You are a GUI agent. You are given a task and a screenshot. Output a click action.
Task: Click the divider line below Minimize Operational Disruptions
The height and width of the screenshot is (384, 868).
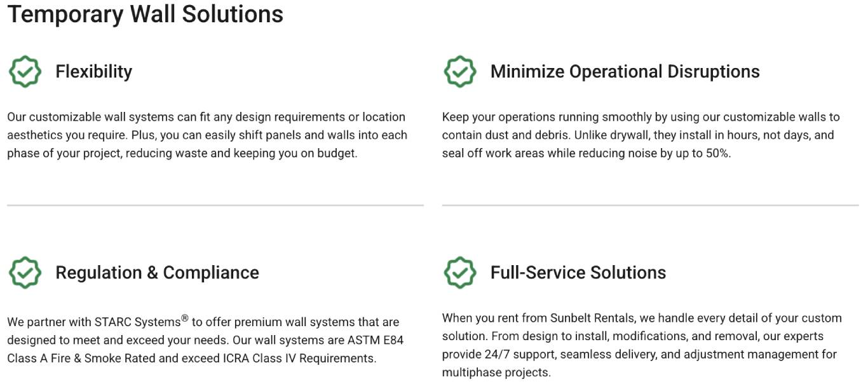click(x=650, y=205)
